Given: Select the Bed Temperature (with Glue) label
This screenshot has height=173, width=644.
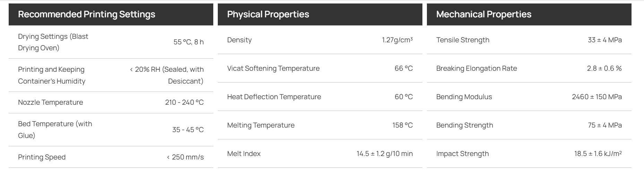Looking at the screenshot, I should click(55, 130).
